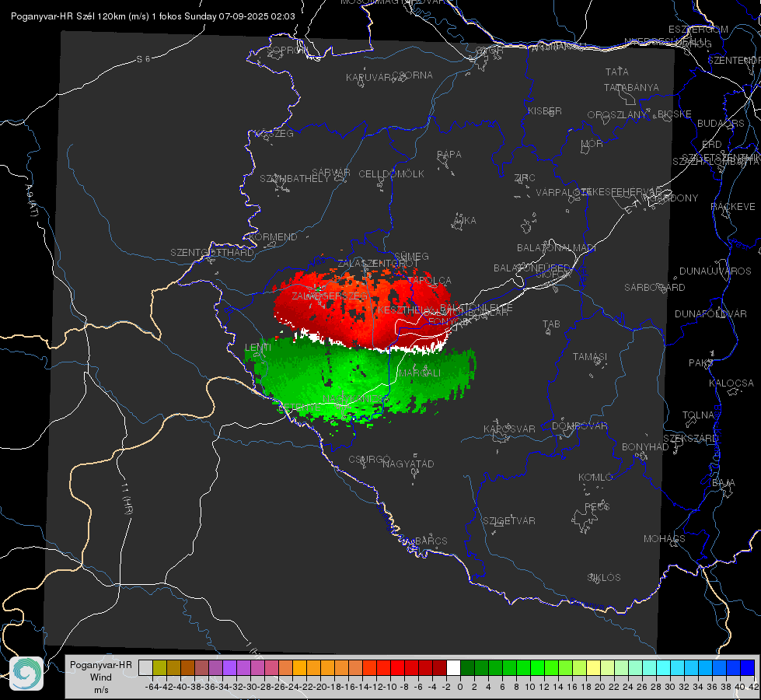Select the KAPOSVÁR city label
The width and height of the screenshot is (761, 700).
click(x=509, y=429)
